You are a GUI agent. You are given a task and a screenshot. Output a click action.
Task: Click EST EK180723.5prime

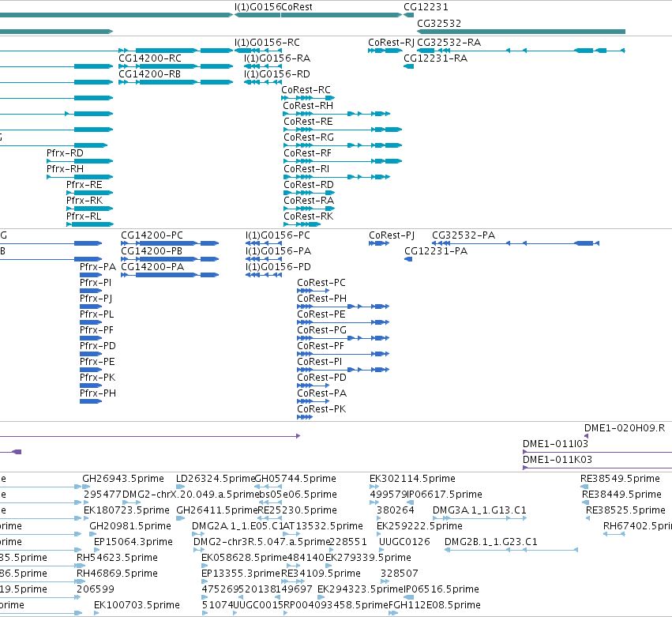pos(87,519)
